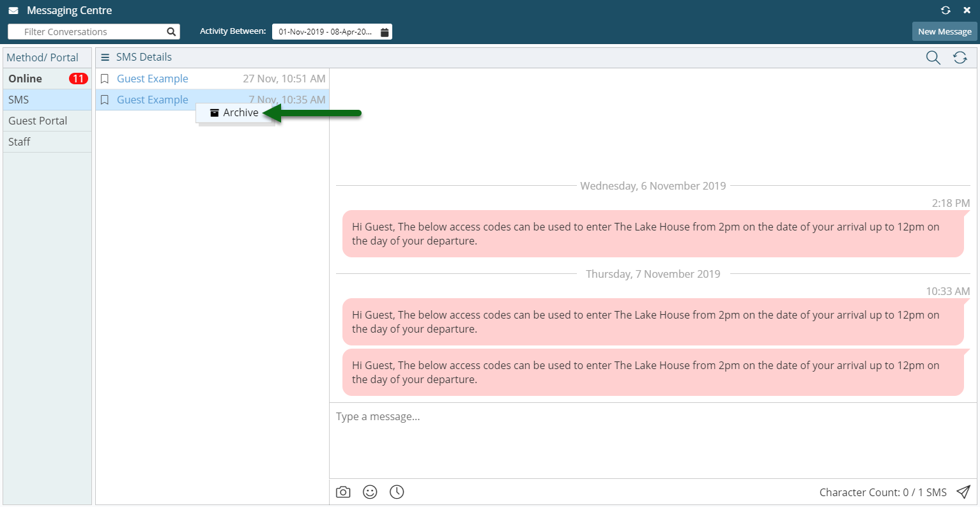Click the Method/ Portal header
This screenshot has height=507, width=980.
click(42, 57)
